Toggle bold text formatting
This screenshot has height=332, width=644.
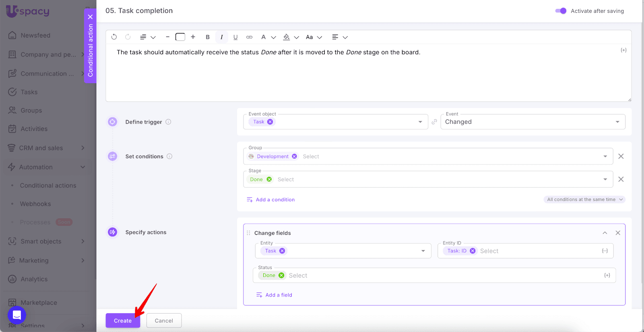point(208,37)
